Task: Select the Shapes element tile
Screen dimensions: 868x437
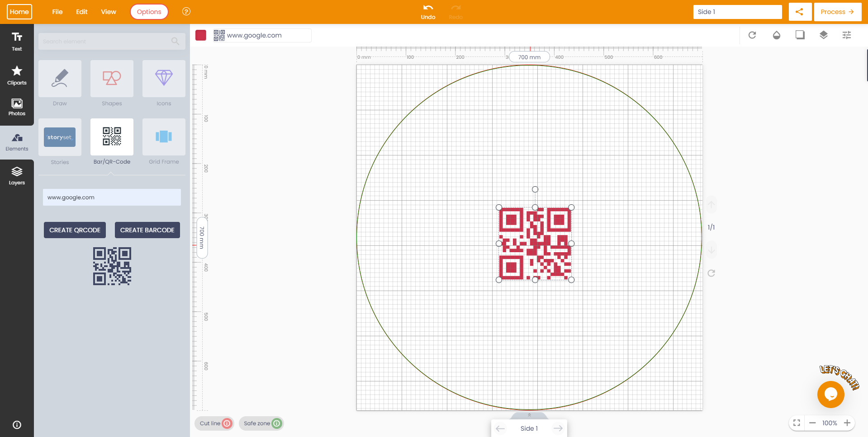Action: point(112,79)
